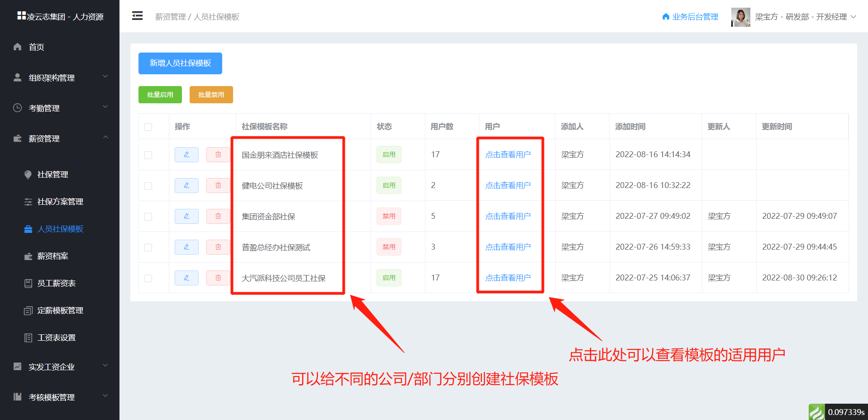The height and width of the screenshot is (420, 868).
Task: Check the 集团资金部社保 row checkbox
Action: point(148,217)
